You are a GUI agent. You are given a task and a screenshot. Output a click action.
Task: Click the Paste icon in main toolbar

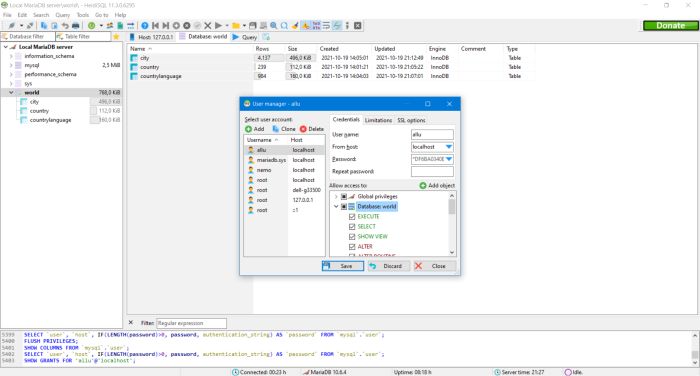[54, 25]
